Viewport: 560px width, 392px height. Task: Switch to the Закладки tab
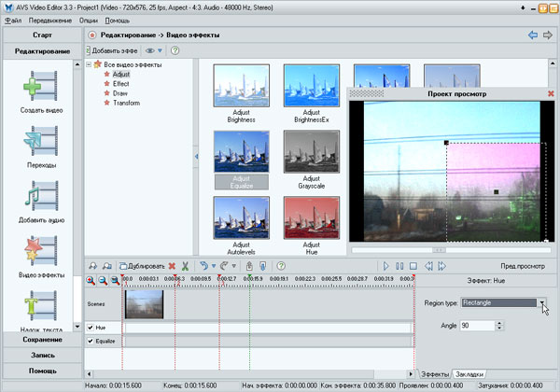point(469,373)
